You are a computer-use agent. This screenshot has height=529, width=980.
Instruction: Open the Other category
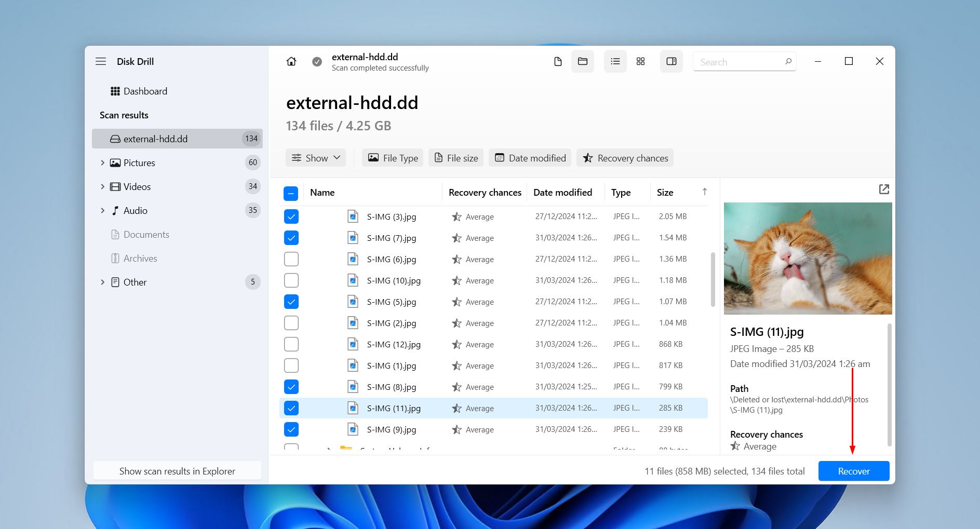click(135, 282)
